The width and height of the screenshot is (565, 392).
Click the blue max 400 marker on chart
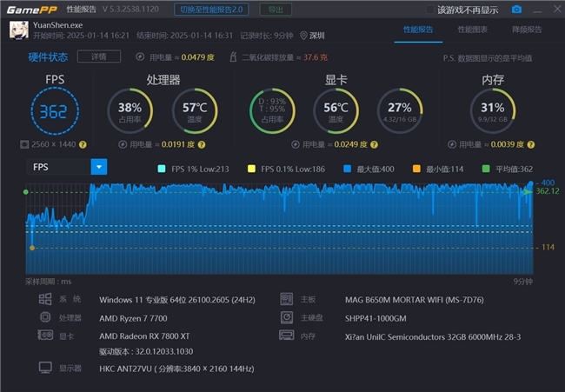[x=530, y=183]
